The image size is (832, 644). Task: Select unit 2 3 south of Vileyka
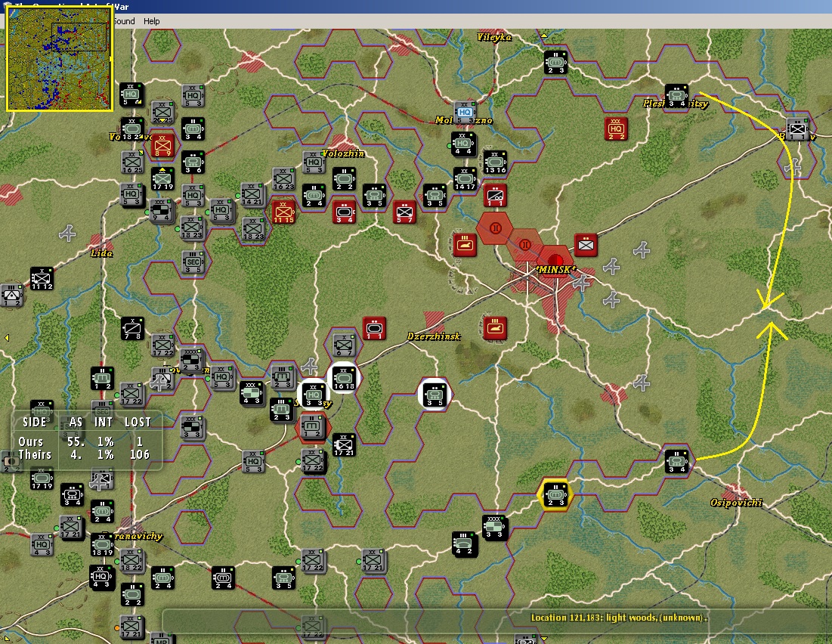tap(555, 63)
